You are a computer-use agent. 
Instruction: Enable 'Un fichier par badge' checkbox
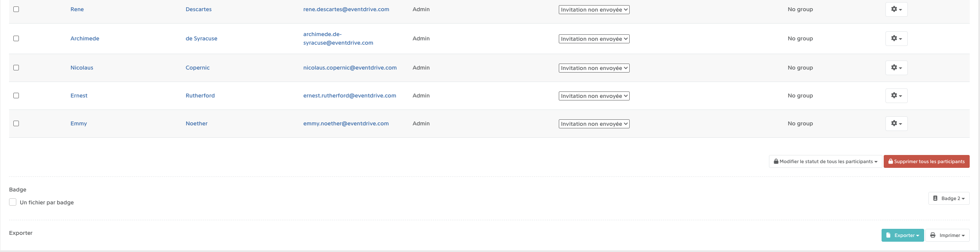pos(13,202)
